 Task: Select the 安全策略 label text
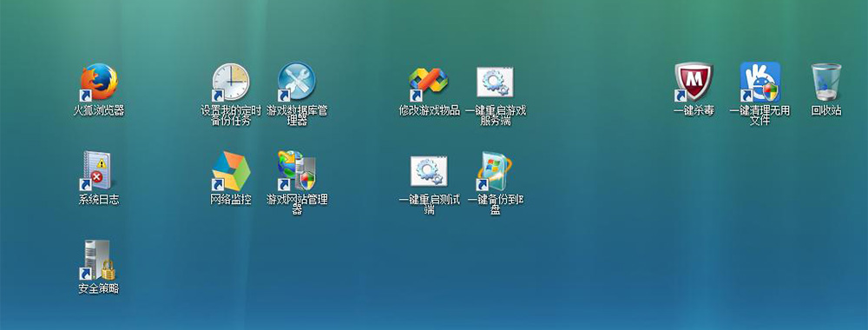pos(99,288)
